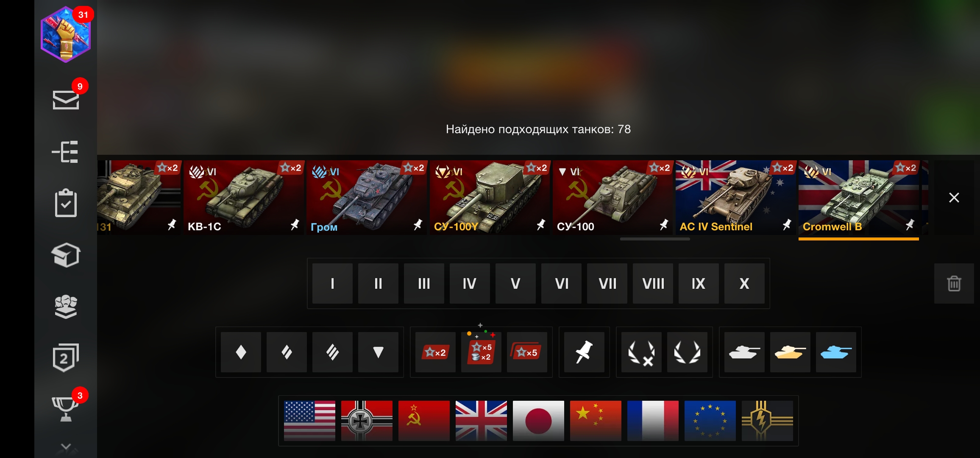
Task: Filter by premium gold tank type
Action: [790, 352]
